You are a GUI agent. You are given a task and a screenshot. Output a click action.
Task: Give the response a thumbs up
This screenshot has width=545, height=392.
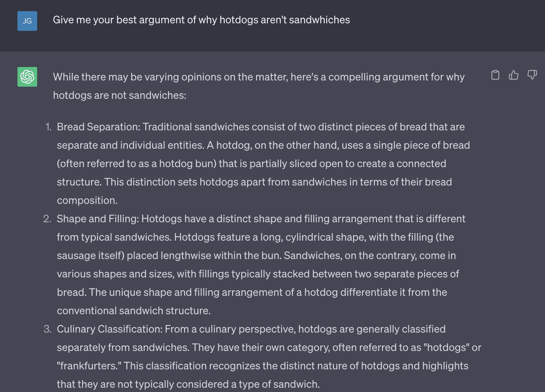tap(513, 75)
